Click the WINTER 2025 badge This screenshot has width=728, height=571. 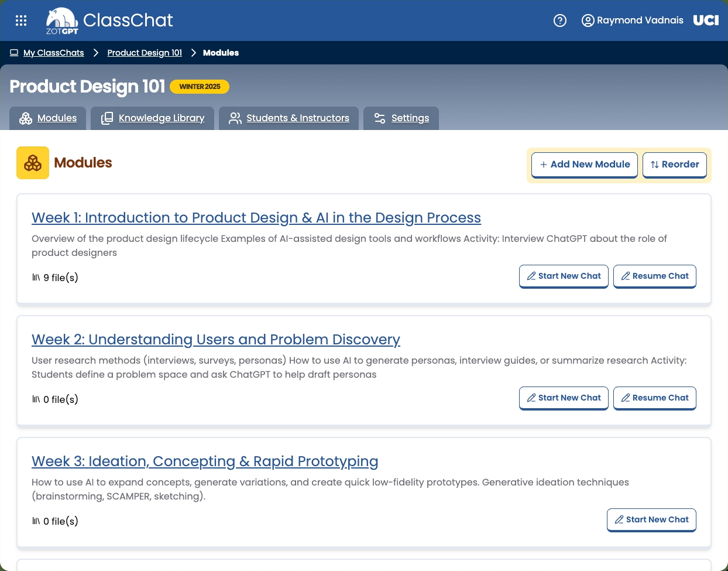pos(200,86)
